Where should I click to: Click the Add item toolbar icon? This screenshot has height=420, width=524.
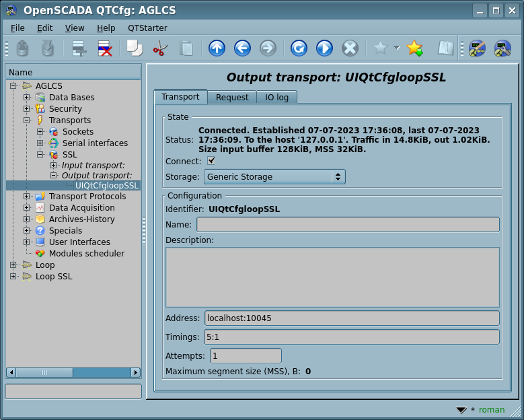pyautogui.click(x=79, y=48)
